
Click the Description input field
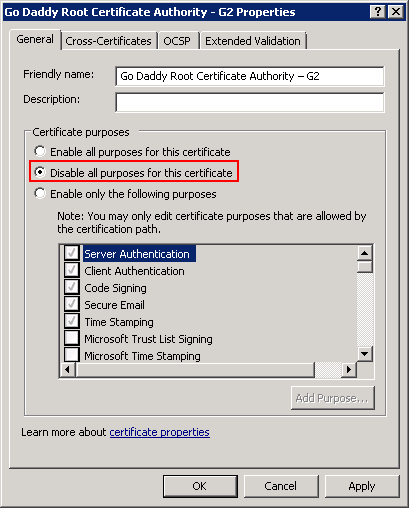click(250, 102)
